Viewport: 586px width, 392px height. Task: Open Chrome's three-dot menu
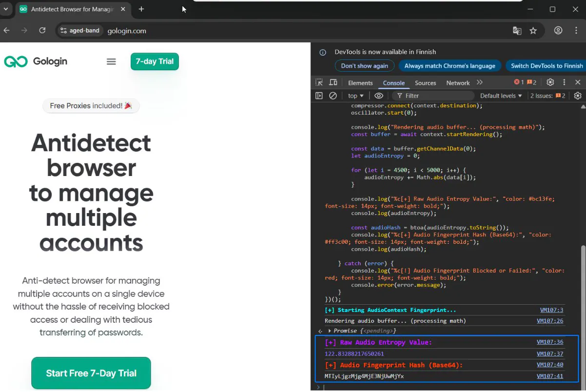coord(576,30)
